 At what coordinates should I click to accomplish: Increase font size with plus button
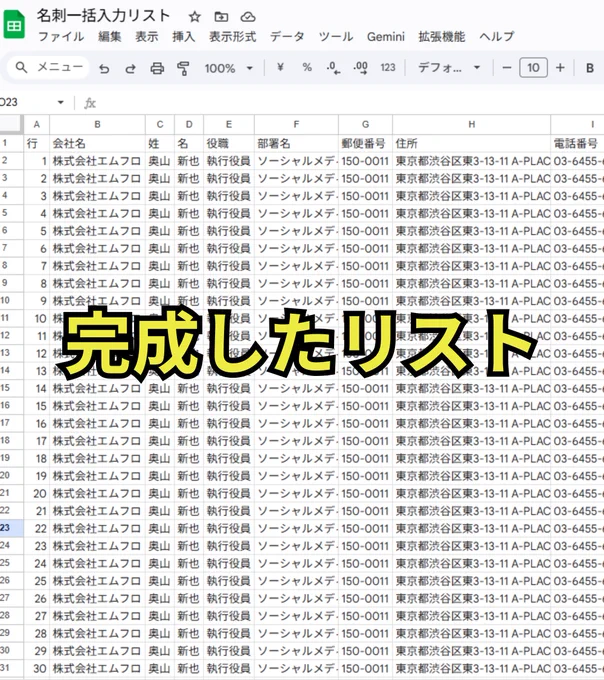click(x=560, y=68)
